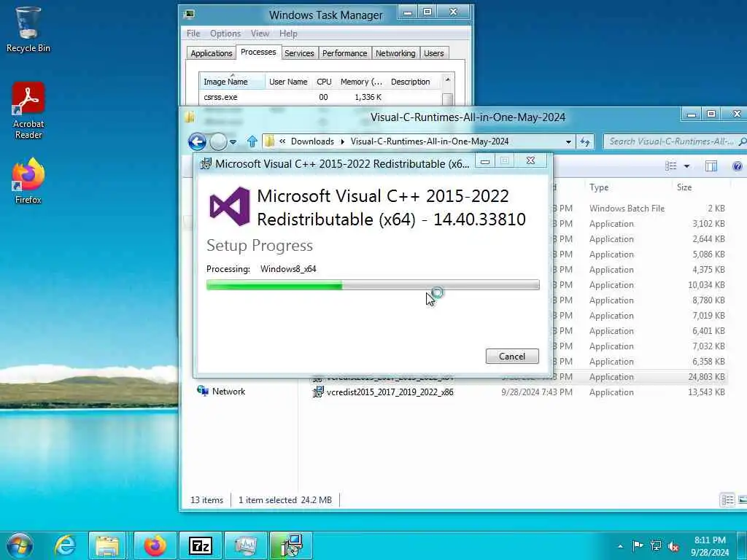Click the green setup progress bar
The height and width of the screenshot is (560, 747).
373,285
